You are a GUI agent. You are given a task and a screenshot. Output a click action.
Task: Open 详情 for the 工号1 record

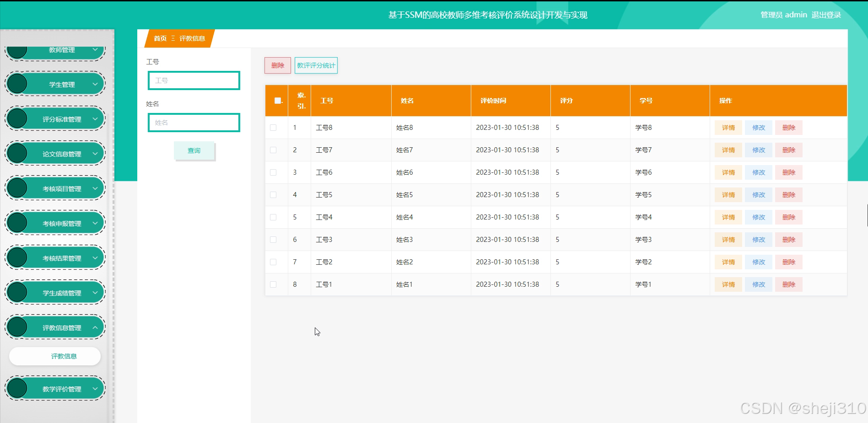coord(728,284)
